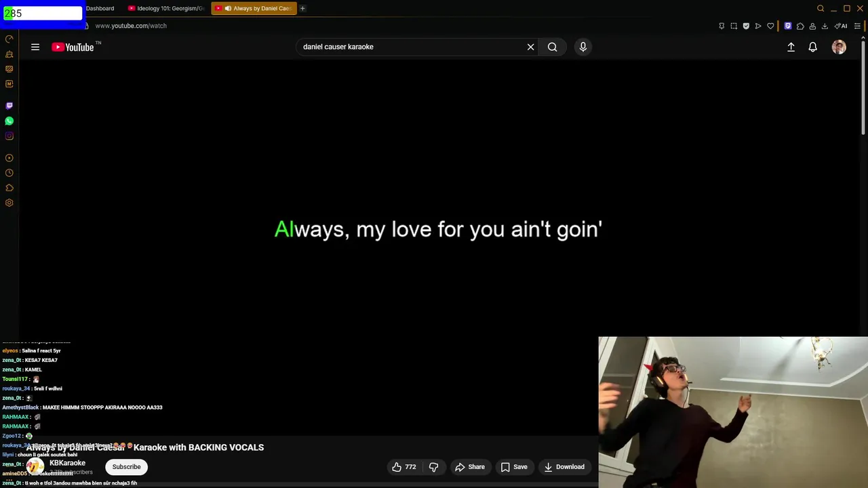868x488 pixels.
Task: Start voice search with microphone
Action: pyautogui.click(x=583, y=47)
